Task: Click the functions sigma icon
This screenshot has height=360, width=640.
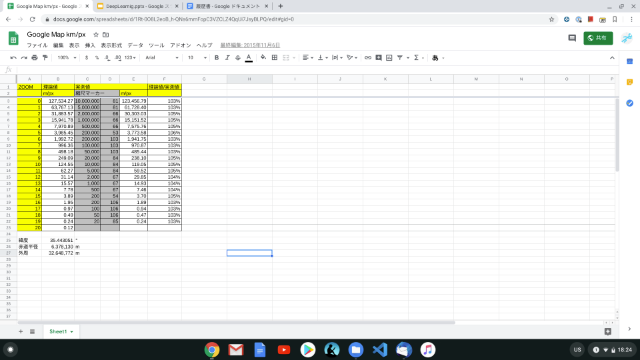Action: coord(416,58)
